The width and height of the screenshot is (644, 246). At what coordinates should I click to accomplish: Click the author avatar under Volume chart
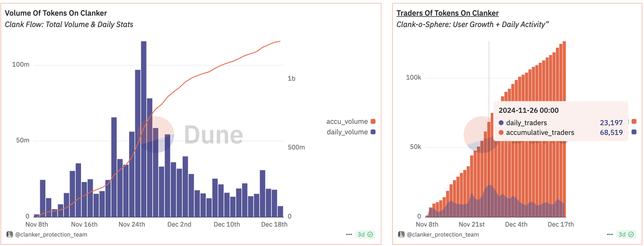click(9, 234)
